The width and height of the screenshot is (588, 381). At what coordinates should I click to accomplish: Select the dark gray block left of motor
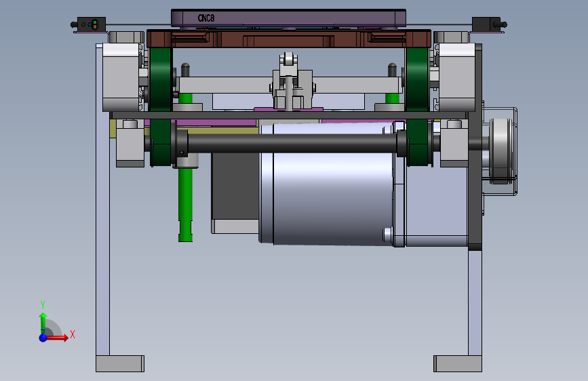tap(235, 186)
